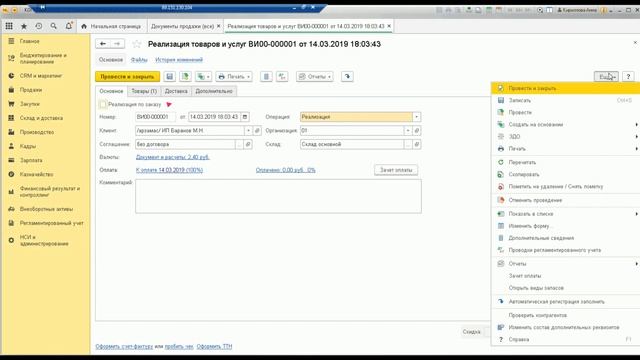Switch to Доставка tab
Viewport: 640px width, 360px height.
pos(176,91)
